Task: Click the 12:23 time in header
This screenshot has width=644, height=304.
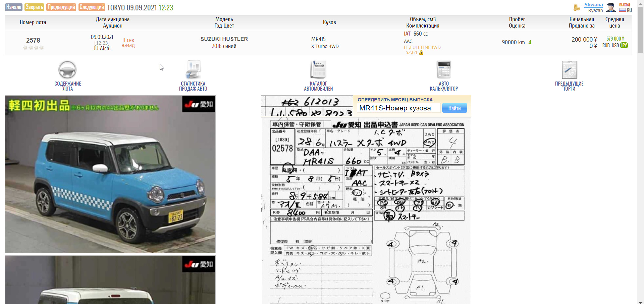Action: tap(166, 7)
